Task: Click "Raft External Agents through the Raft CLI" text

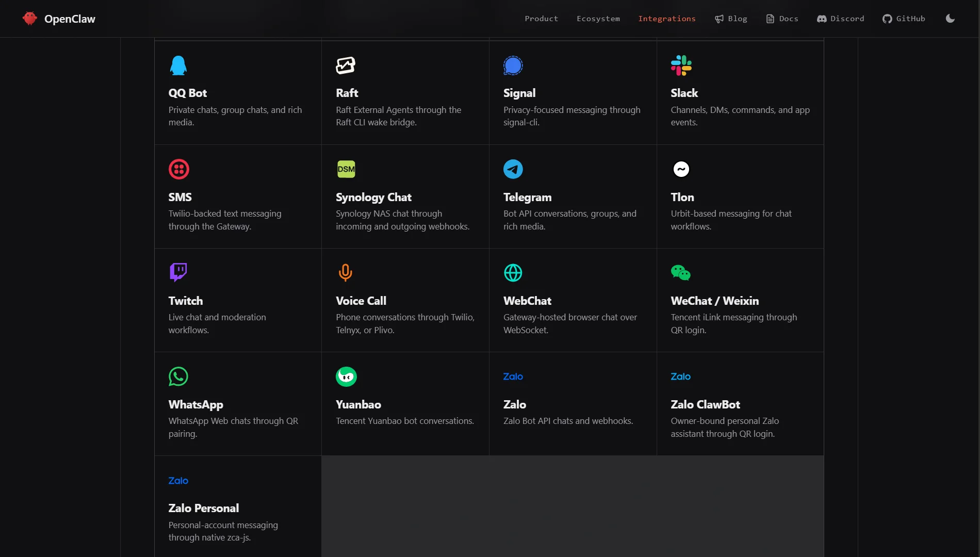Action: click(399, 116)
